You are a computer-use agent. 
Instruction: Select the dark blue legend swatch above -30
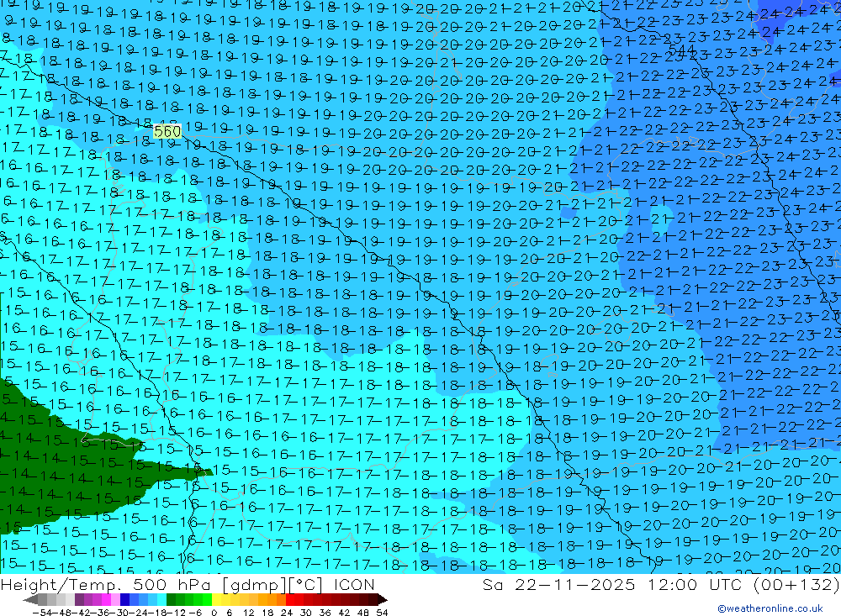tap(125, 600)
